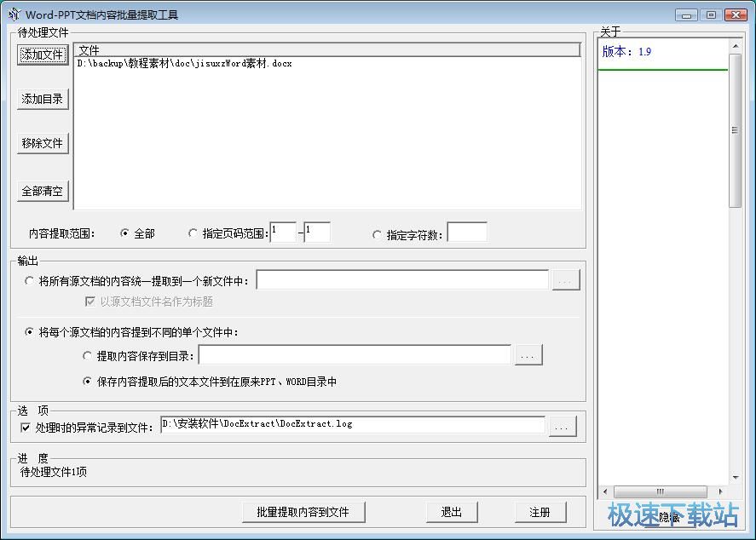Click the browse icon beside single output file path
The height and width of the screenshot is (540, 756).
point(566,279)
